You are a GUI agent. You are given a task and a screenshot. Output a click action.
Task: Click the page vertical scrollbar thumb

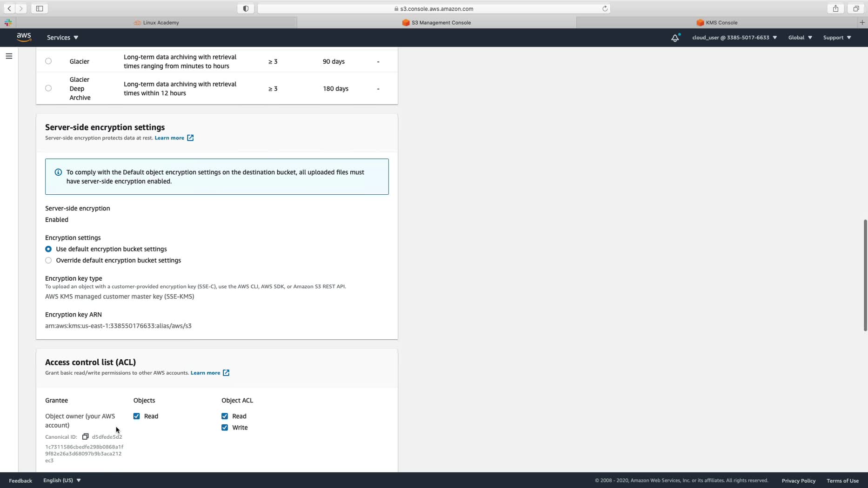pyautogui.click(x=865, y=275)
